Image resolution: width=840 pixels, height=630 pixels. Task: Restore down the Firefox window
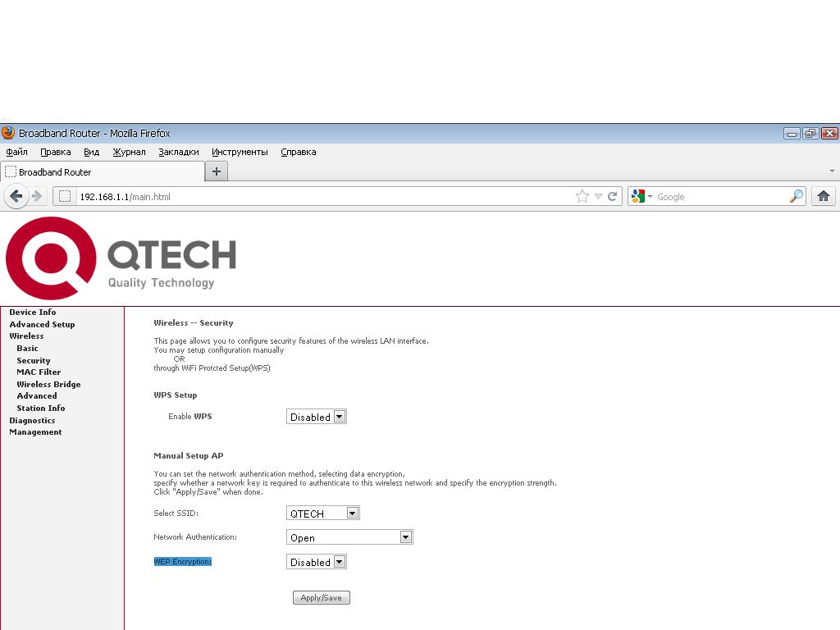click(810, 134)
